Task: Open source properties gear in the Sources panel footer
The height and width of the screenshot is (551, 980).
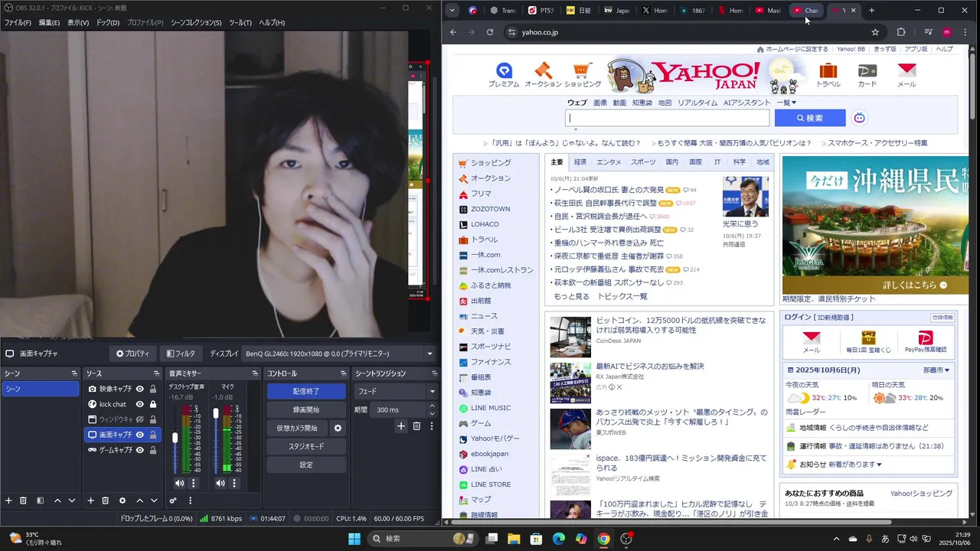Action: tap(122, 500)
